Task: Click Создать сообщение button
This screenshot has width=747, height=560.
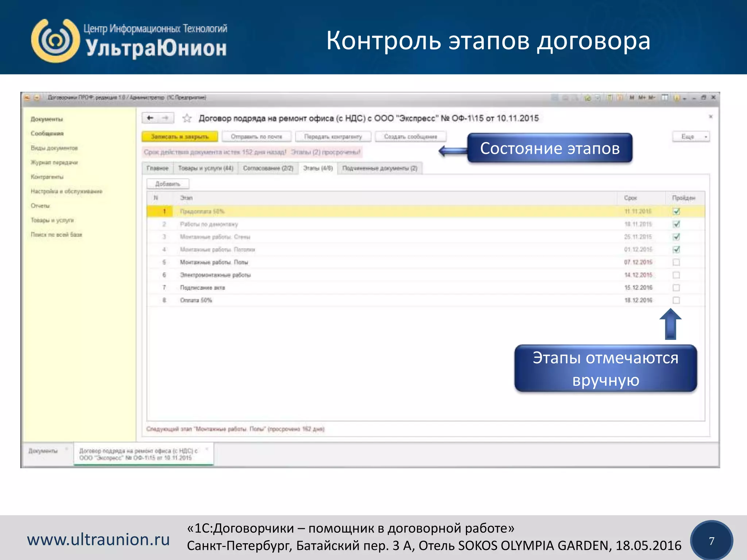Action: [x=410, y=136]
